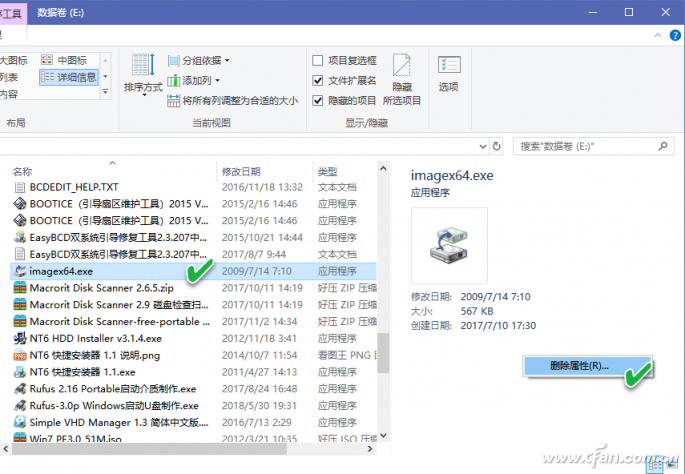Image resolution: width=685 pixels, height=474 pixels.
Task: Open folder Options (选项) icon
Action: coord(449,65)
